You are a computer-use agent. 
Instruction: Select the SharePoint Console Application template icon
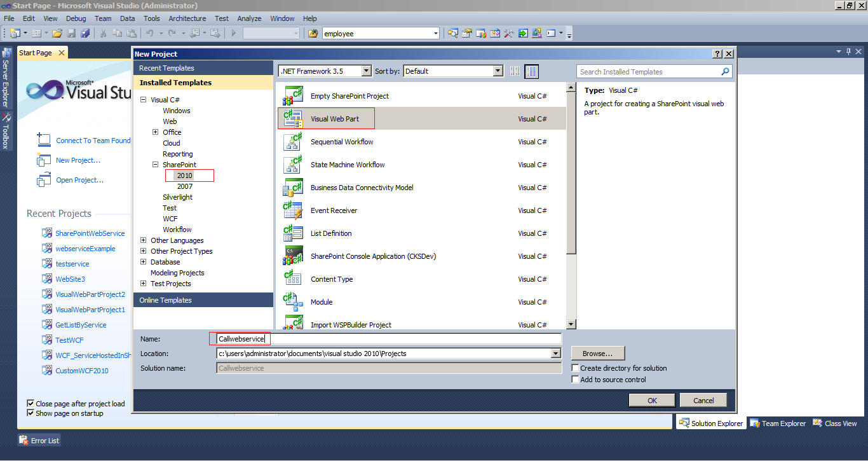pos(293,256)
